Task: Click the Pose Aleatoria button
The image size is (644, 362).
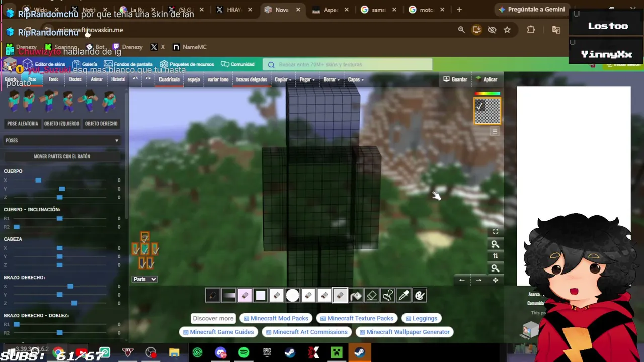Action: pos(23,123)
